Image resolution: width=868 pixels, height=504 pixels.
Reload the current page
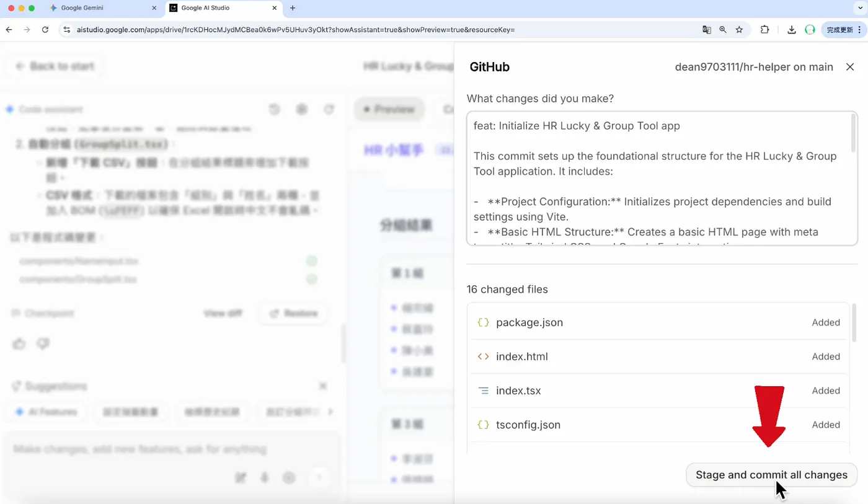pos(45,29)
